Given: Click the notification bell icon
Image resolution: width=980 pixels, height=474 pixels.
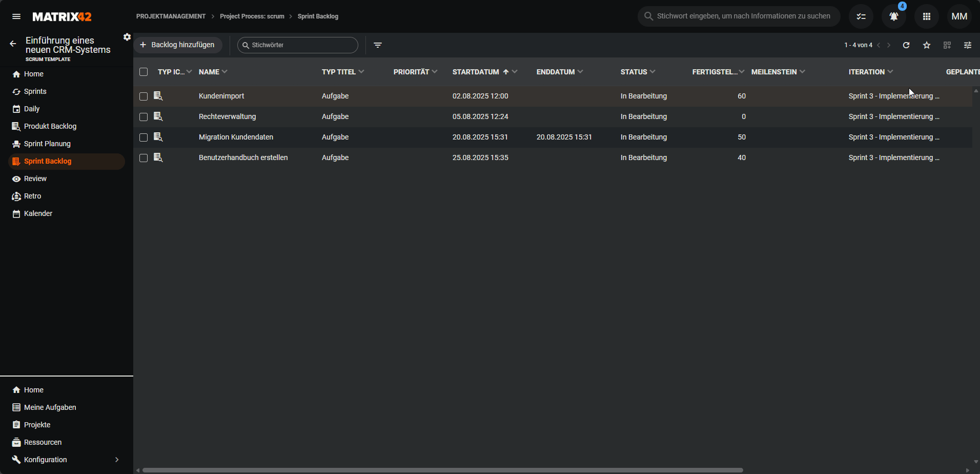Looking at the screenshot, I should [x=893, y=16].
